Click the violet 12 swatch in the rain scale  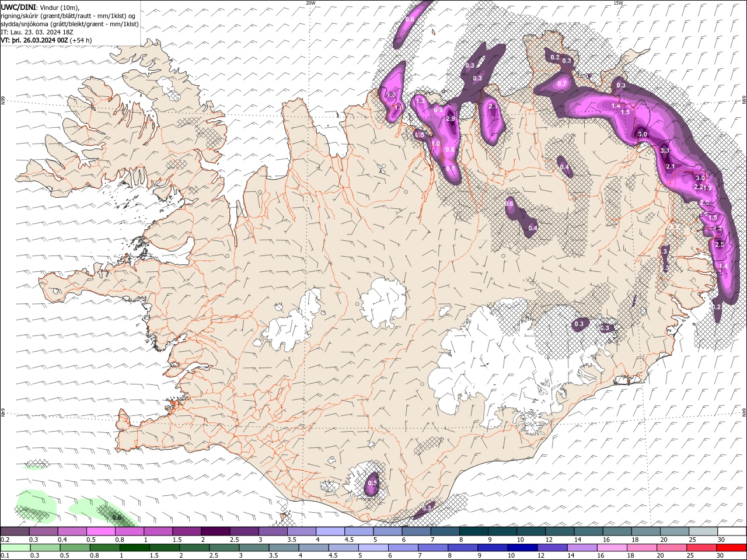[551, 548]
